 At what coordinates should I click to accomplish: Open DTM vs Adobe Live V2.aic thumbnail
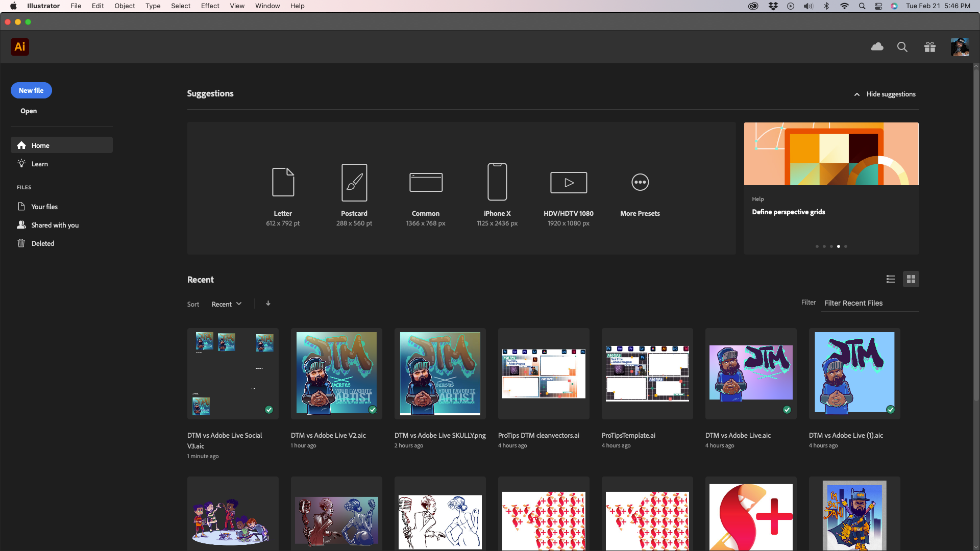coord(336,373)
